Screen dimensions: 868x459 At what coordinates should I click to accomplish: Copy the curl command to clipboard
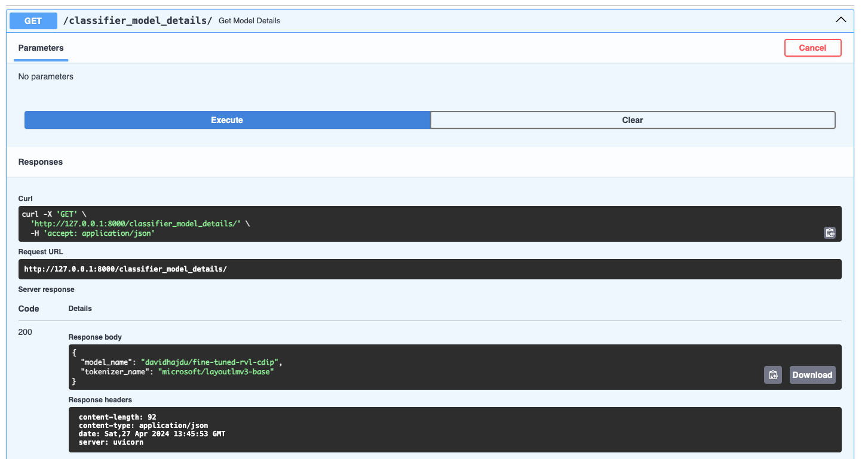[x=830, y=233]
